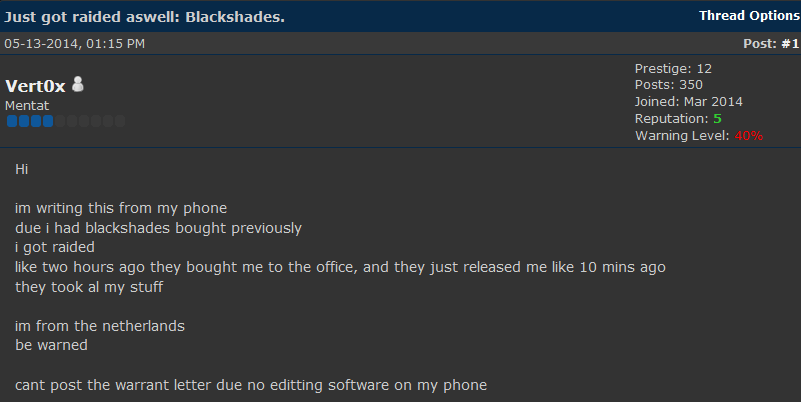Click the Joined: Mar 2014 text
801x402 pixels.
(688, 101)
